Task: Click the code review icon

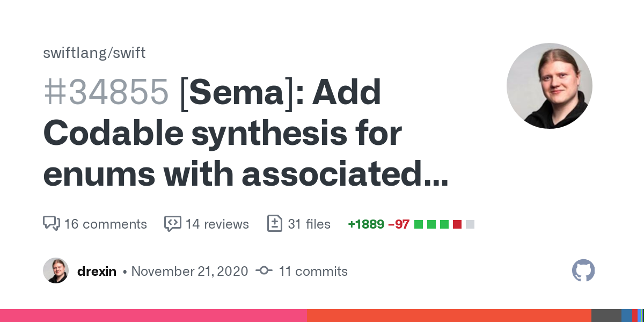Action: pyautogui.click(x=172, y=223)
